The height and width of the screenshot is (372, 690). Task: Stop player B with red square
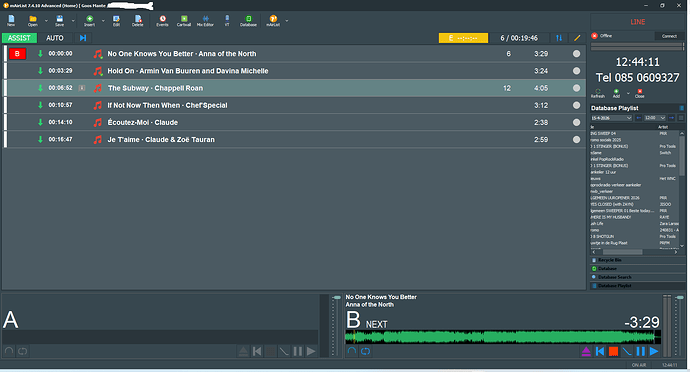(613, 351)
